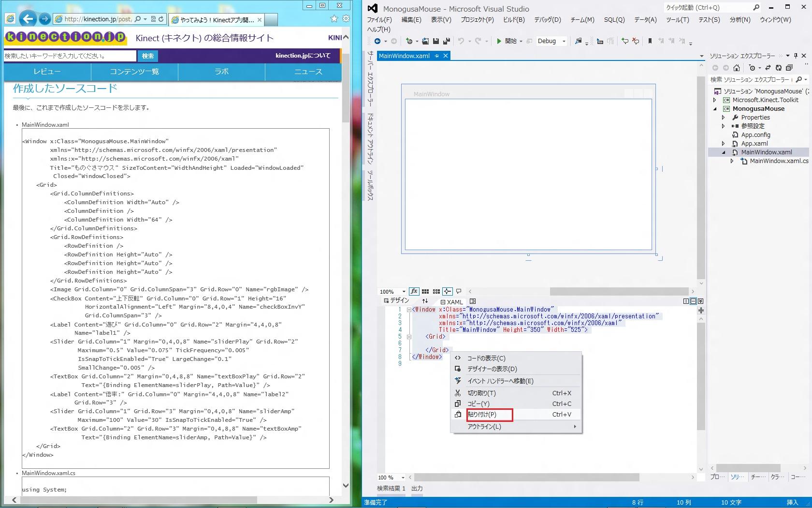Open the ビルド(B) menu
Screen dimensions: 812x508
[x=513, y=20]
